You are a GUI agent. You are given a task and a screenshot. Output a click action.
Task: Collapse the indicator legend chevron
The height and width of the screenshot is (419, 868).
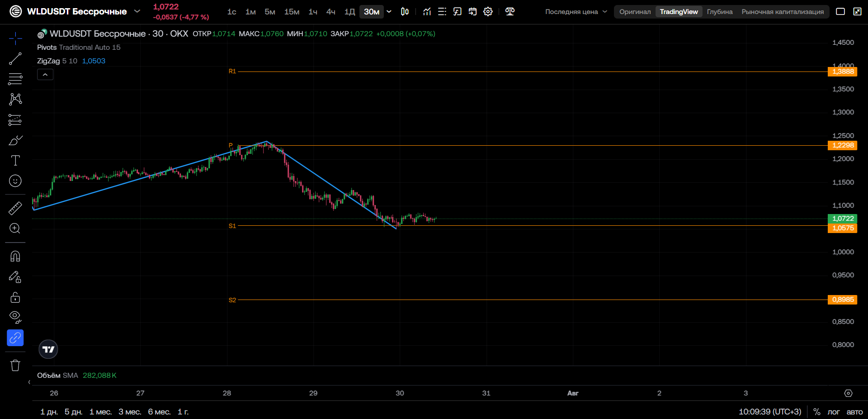45,75
